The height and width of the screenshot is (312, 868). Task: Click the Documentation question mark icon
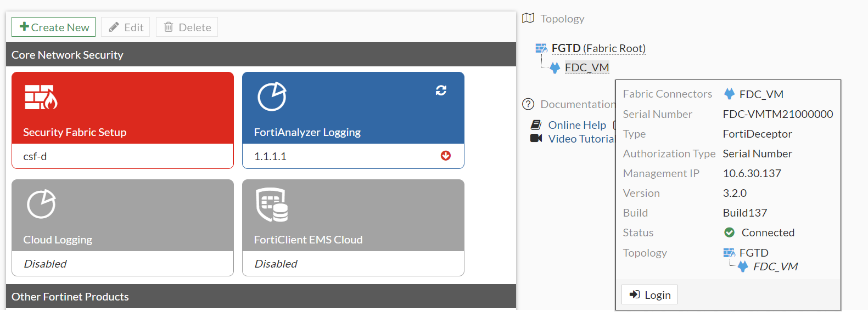pyautogui.click(x=528, y=104)
